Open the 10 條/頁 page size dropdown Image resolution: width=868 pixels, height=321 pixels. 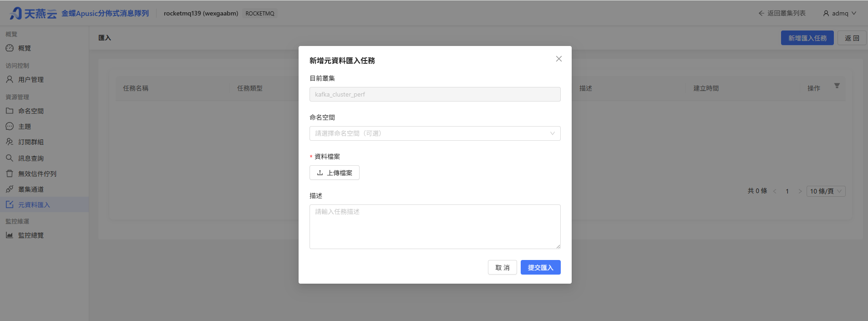pyautogui.click(x=826, y=191)
